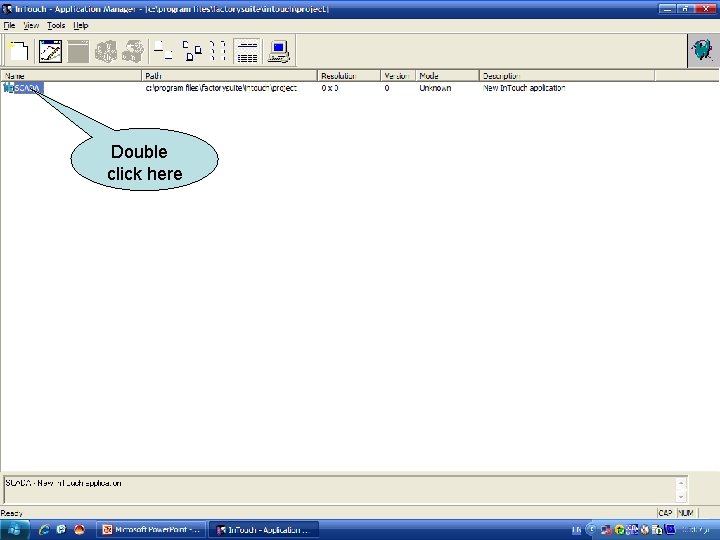Switch to large icons view
The image size is (720, 540).
coord(163,51)
